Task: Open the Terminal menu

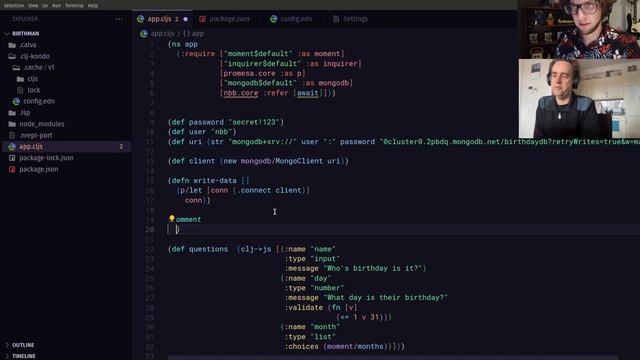Action: click(74, 6)
